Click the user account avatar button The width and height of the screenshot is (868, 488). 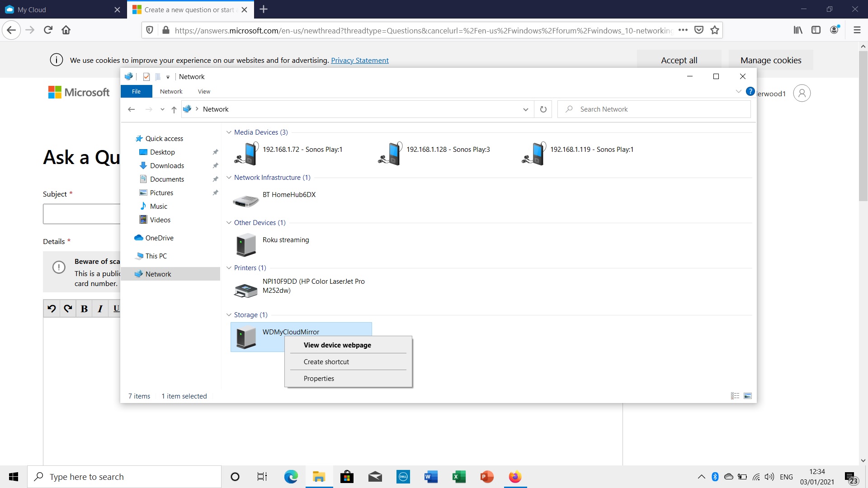point(802,93)
